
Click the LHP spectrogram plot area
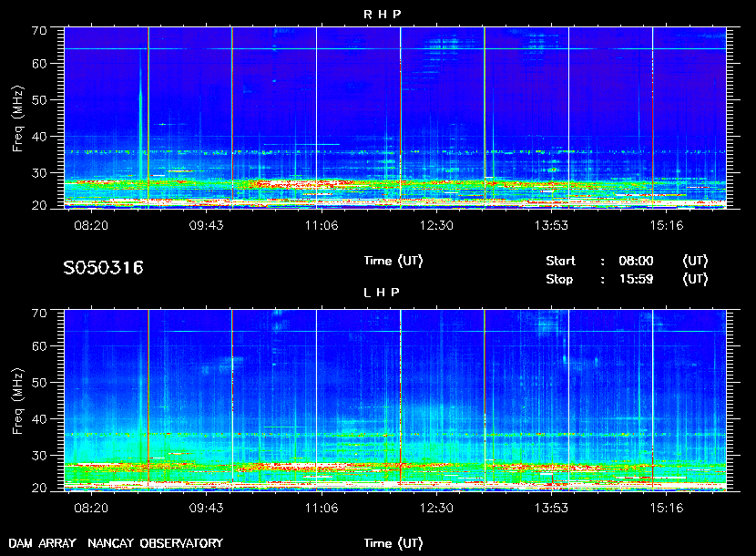pos(395,400)
